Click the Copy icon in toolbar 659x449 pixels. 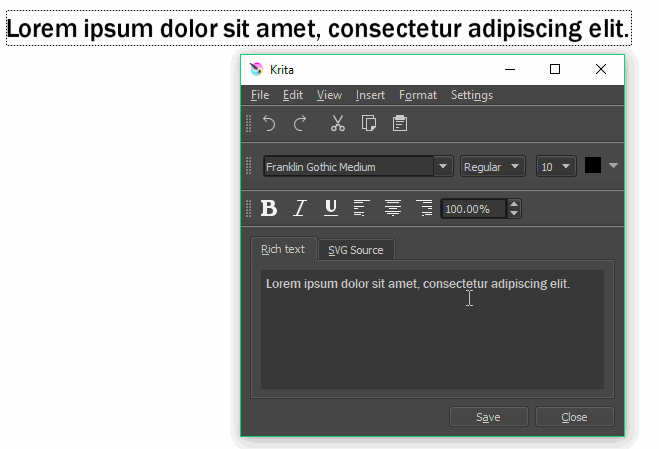(x=369, y=124)
